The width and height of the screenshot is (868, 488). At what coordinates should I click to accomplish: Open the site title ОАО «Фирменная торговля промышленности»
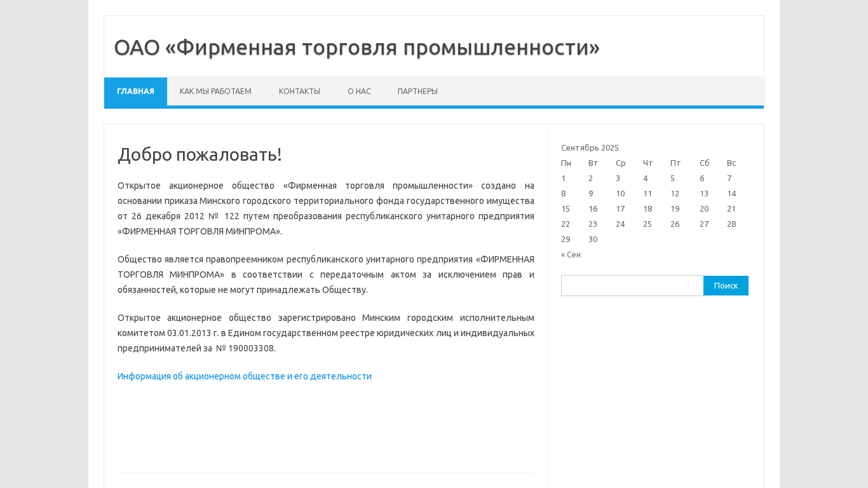(356, 48)
